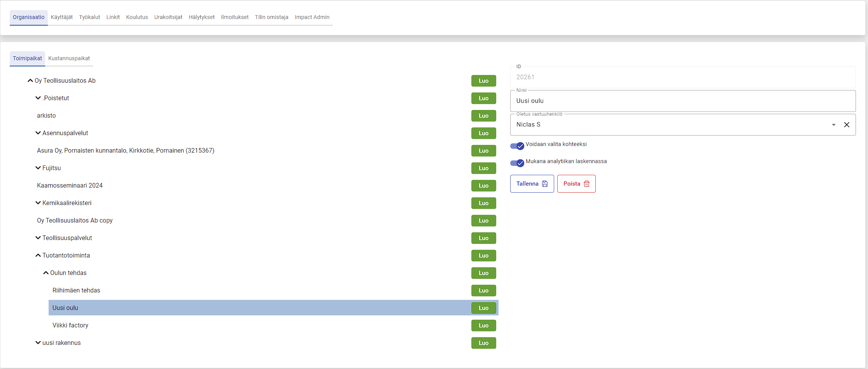Collapse the Oulun tehdas chevron
The height and width of the screenshot is (369, 868).
click(45, 273)
